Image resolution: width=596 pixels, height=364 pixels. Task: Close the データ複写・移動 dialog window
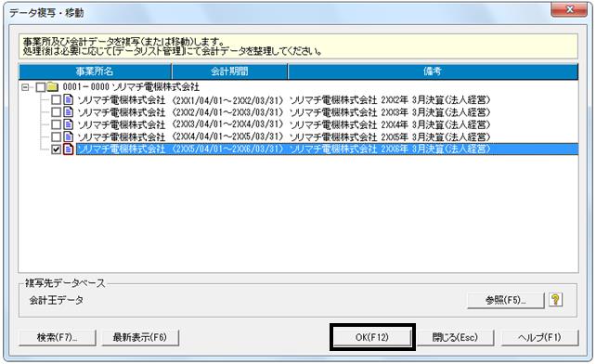pos(569,9)
